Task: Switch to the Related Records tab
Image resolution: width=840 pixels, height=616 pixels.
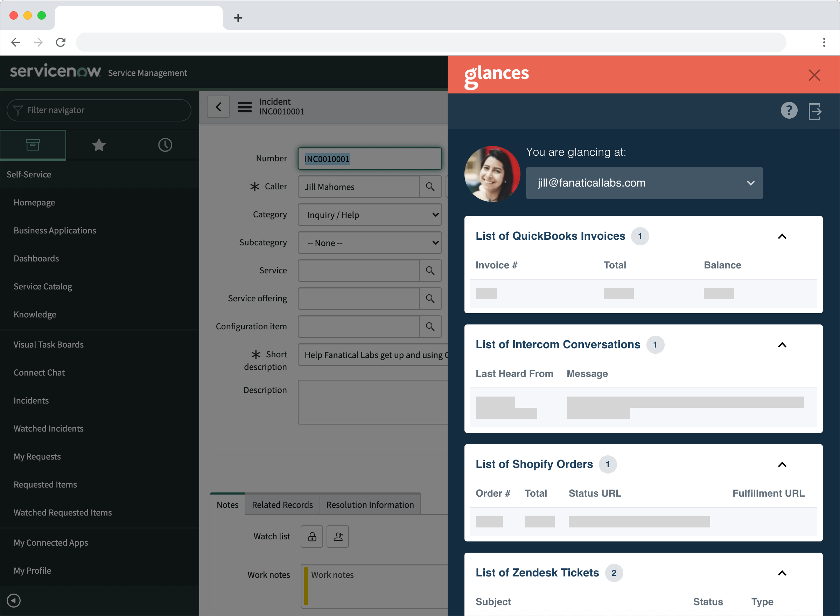Action: click(x=282, y=504)
